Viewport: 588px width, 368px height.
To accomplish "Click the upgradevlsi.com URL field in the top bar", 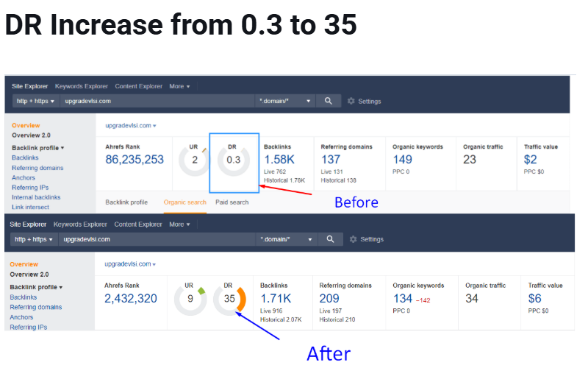I will click(x=157, y=101).
